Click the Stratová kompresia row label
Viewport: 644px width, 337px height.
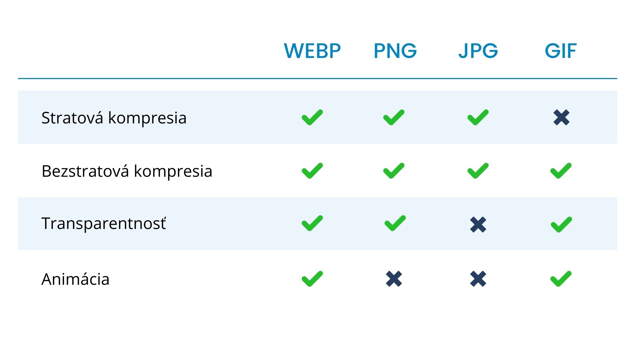click(x=114, y=118)
